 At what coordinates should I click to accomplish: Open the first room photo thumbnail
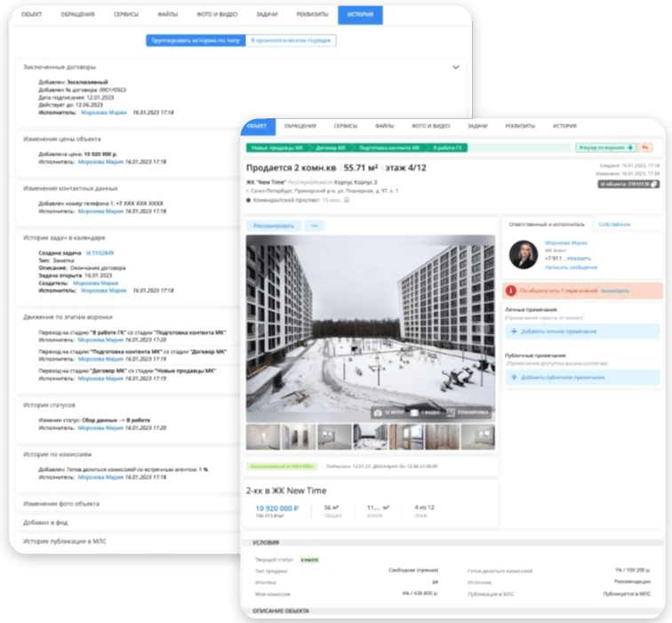[x=263, y=436]
